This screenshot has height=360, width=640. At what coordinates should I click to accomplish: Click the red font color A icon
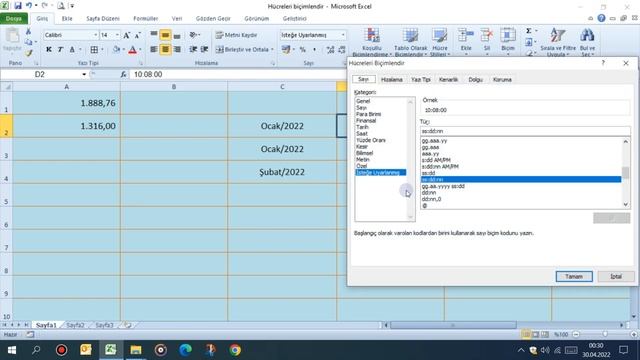point(133,50)
